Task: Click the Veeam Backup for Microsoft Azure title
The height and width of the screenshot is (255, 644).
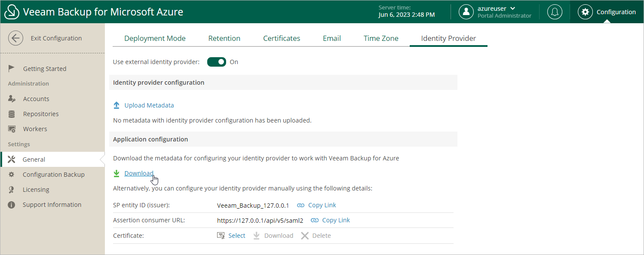Action: pyautogui.click(x=103, y=12)
